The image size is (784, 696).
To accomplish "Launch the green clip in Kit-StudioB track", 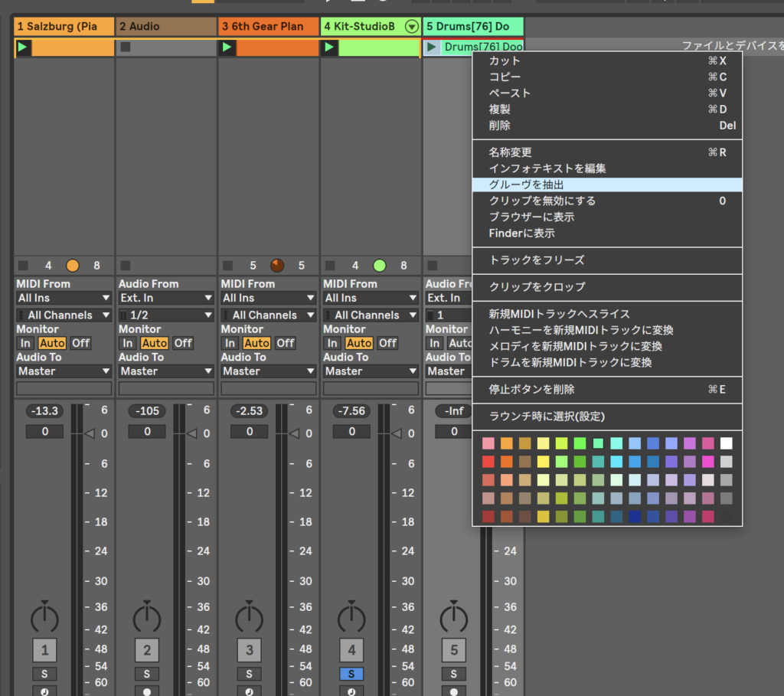I will (x=329, y=47).
